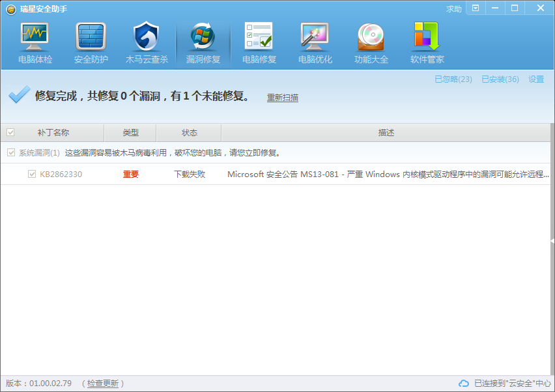
Task: Open 已安装(36) installed patches list
Action: coord(500,79)
